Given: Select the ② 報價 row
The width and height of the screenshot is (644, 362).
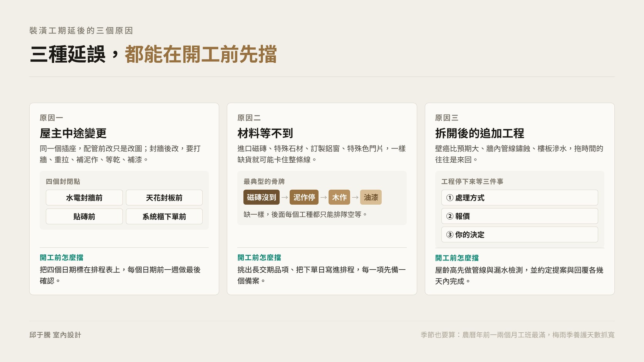Looking at the screenshot, I should click(520, 216).
